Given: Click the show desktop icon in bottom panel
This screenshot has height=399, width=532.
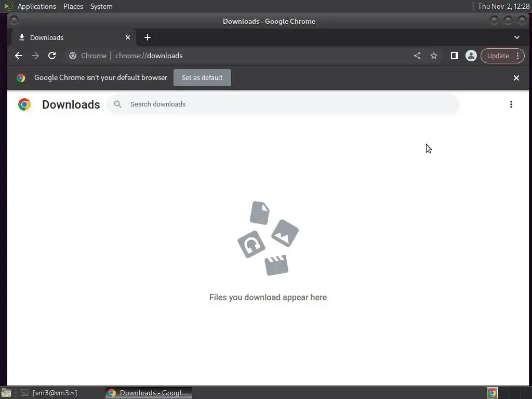Looking at the screenshot, I should [x=6, y=393].
